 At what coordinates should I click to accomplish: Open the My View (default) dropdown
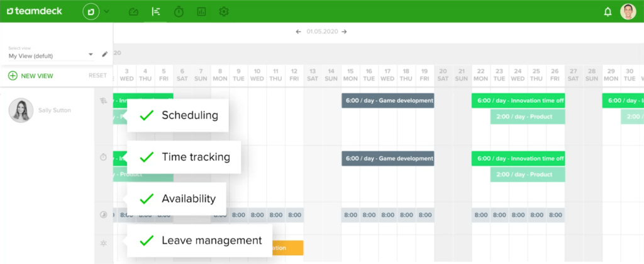(x=50, y=55)
